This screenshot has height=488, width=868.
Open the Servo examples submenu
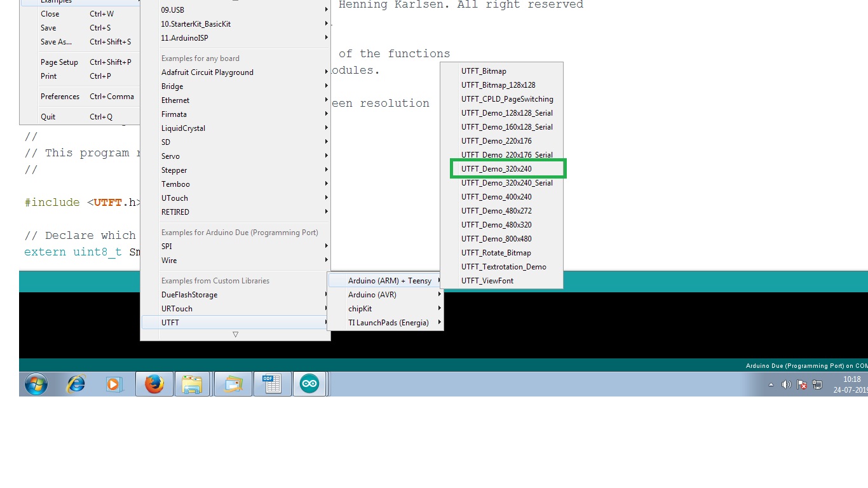(x=235, y=156)
